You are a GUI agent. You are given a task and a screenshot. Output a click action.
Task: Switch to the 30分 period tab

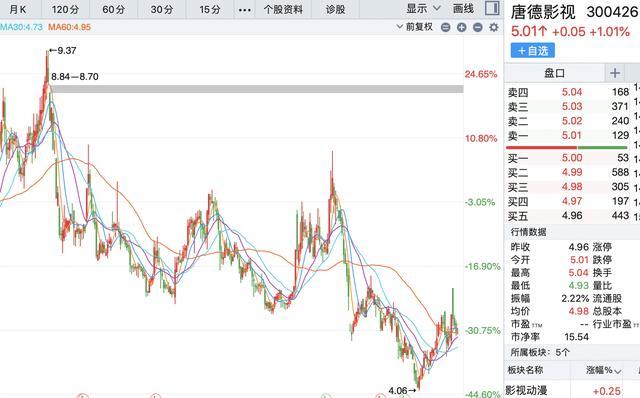pyautogui.click(x=162, y=9)
